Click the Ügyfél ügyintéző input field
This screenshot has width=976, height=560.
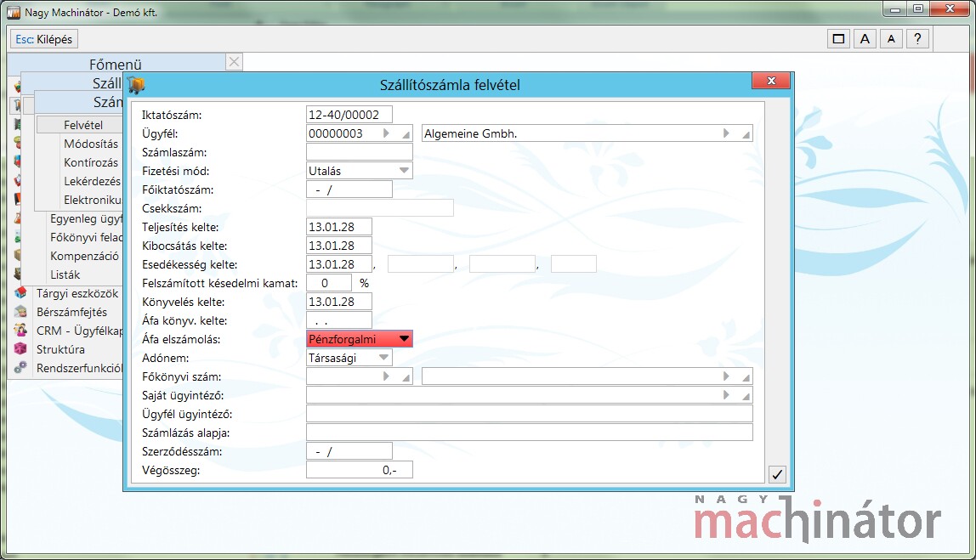[x=529, y=414]
